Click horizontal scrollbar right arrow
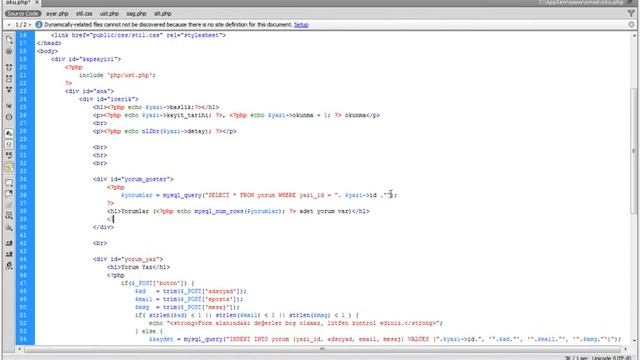The height and width of the screenshot is (360, 640). pos(625,349)
